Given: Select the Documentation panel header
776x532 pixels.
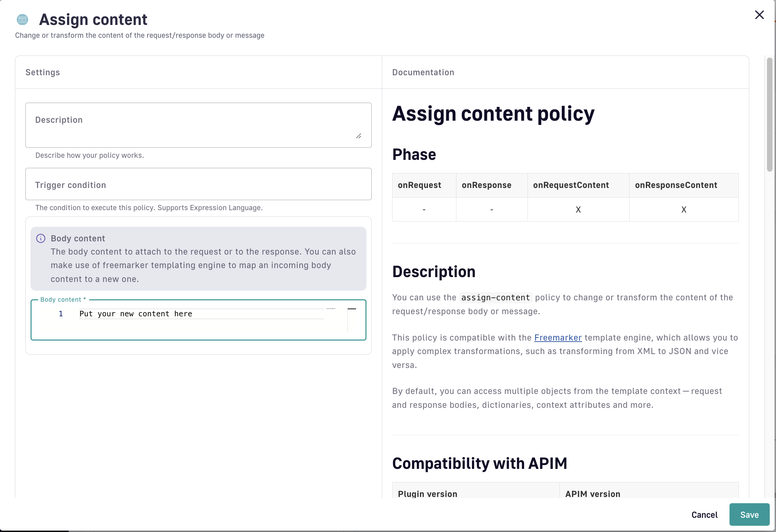Looking at the screenshot, I should click(x=423, y=72).
